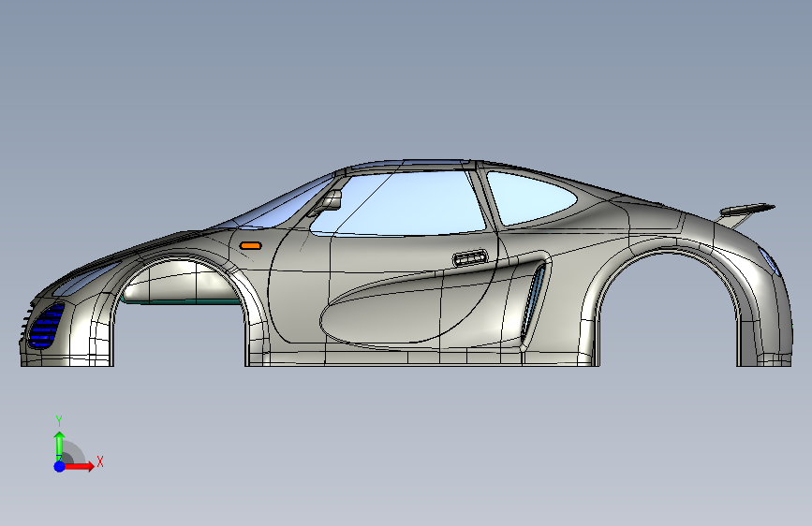Select the rear spoiler wing

coord(746,211)
